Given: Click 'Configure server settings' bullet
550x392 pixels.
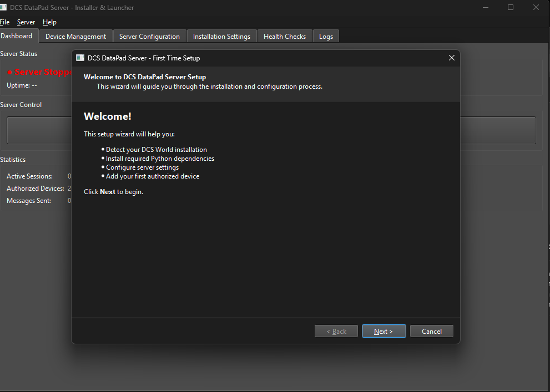Looking at the screenshot, I should click(x=143, y=167).
